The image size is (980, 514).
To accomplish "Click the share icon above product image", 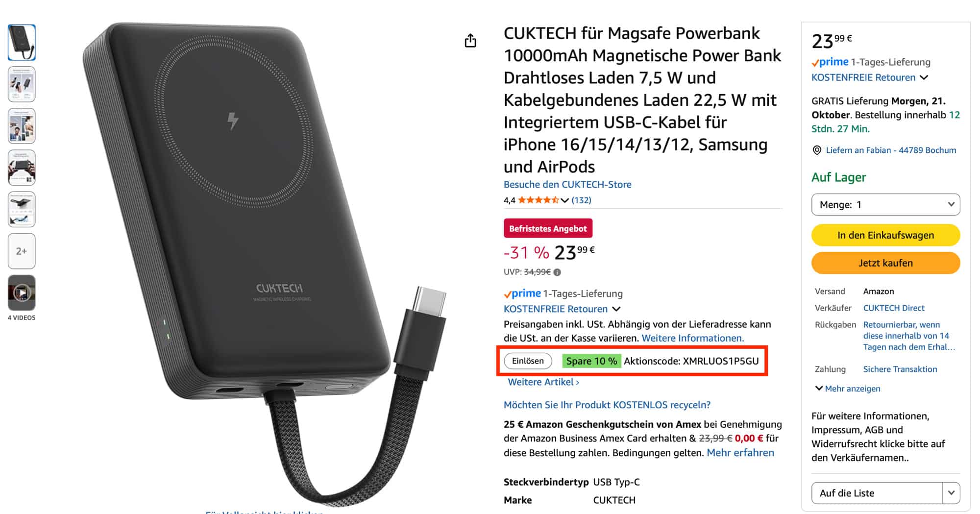I will coord(470,41).
